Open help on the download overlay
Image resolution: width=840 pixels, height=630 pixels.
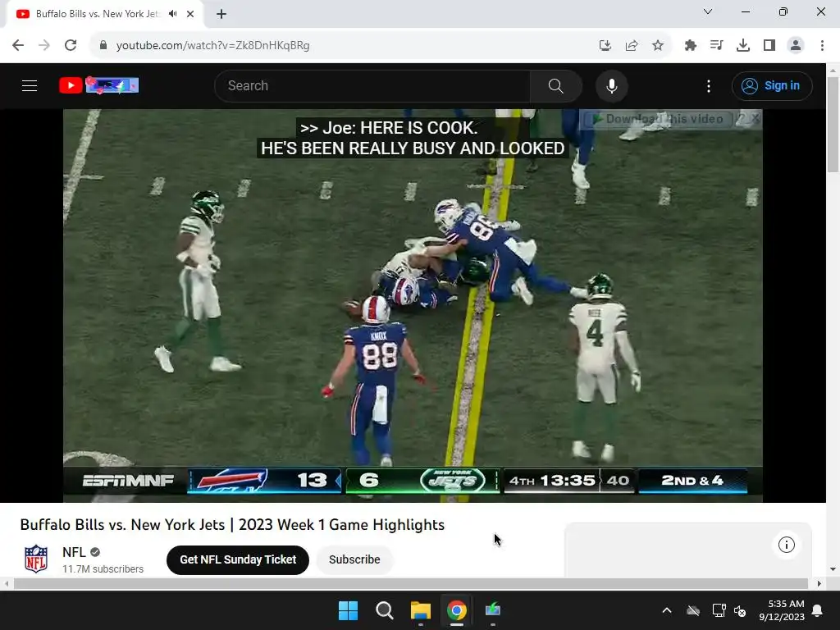tap(742, 118)
